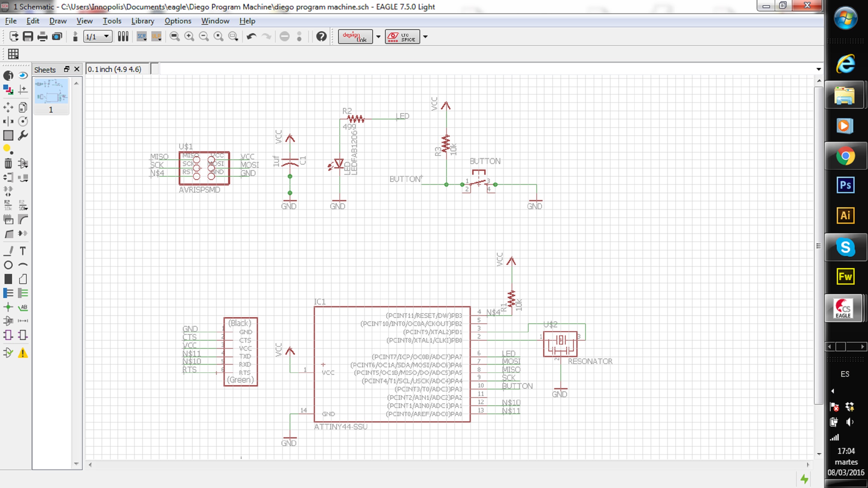This screenshot has height=488, width=868.
Task: Open the 1/1 sheet selector dropdown
Action: click(106, 36)
